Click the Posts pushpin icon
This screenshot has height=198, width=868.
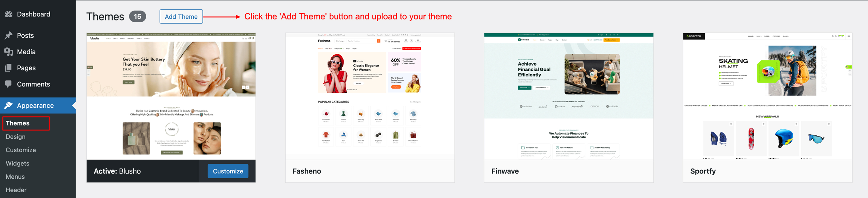[x=9, y=35]
